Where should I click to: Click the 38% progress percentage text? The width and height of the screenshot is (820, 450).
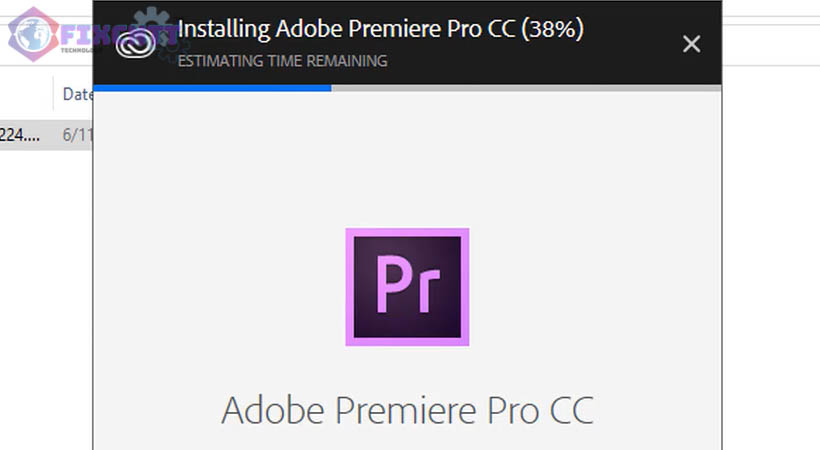553,29
